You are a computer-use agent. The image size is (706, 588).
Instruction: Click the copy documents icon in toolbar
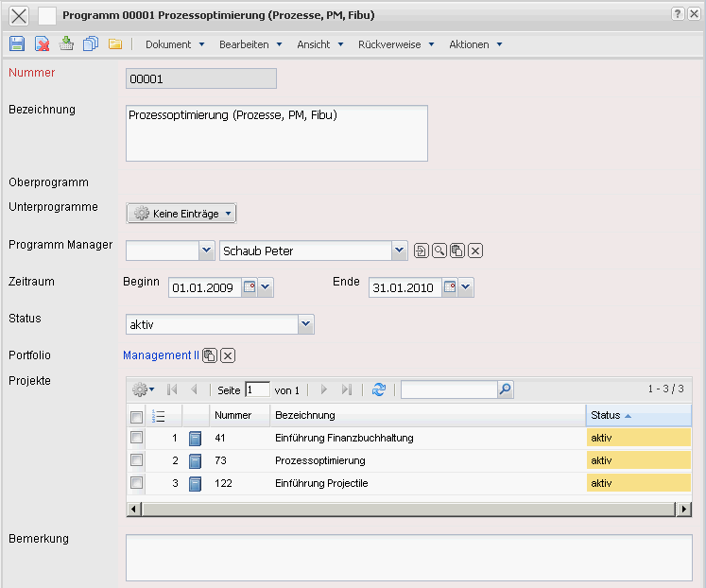(91, 44)
